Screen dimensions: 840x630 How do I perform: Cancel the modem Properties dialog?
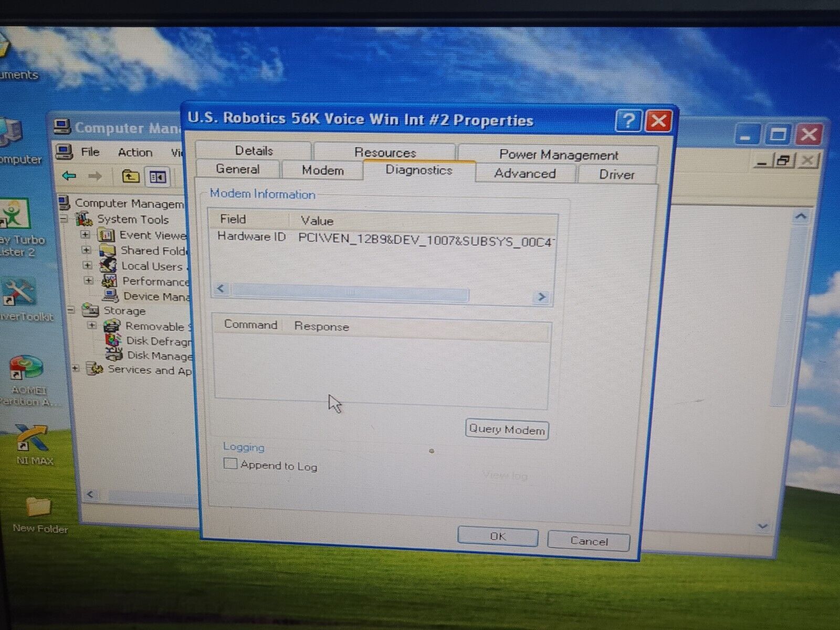pos(589,541)
